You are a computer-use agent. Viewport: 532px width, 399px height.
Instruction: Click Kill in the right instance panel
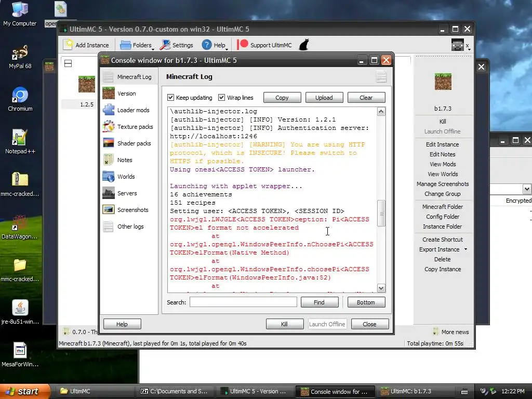[x=443, y=121]
